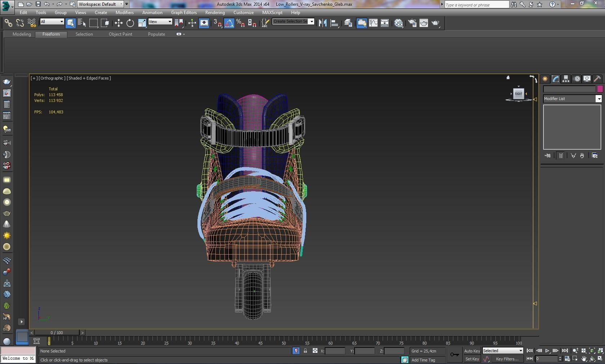Click Set Key button

click(472, 359)
